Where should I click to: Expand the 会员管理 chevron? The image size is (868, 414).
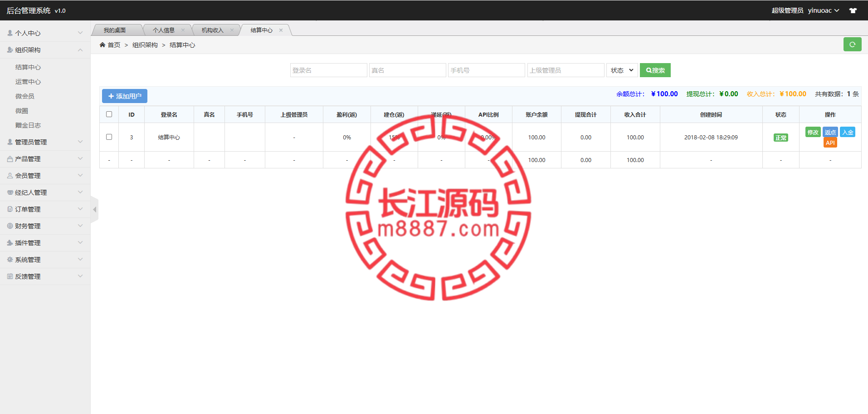tap(80, 175)
